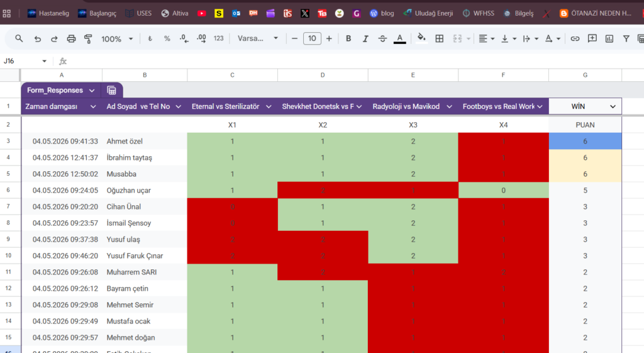The image size is (644, 353).
Task: Click the Print icon in toolbar
Action: coord(71,38)
